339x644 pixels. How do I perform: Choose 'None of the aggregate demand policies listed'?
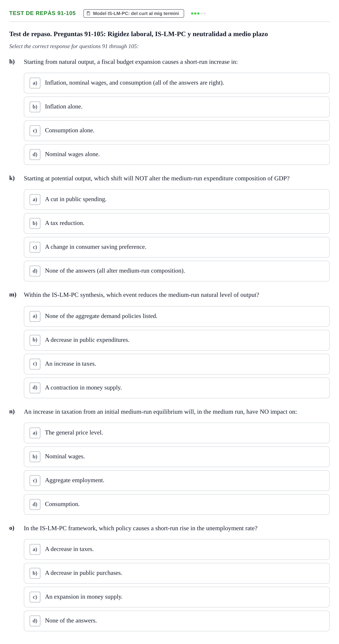point(176,316)
